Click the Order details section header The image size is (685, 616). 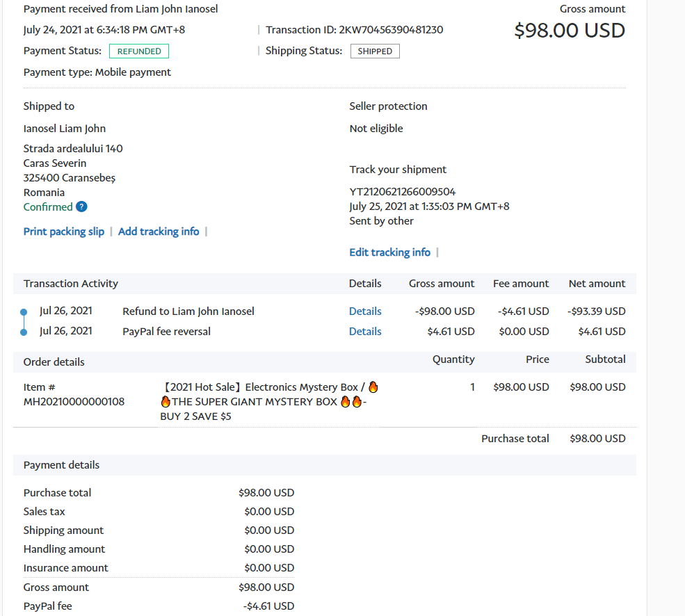tap(54, 362)
